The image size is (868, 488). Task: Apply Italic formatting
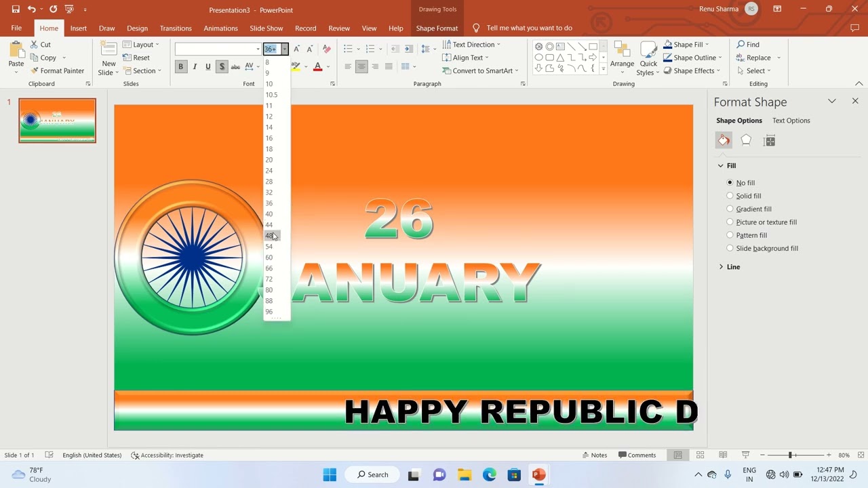click(x=195, y=66)
